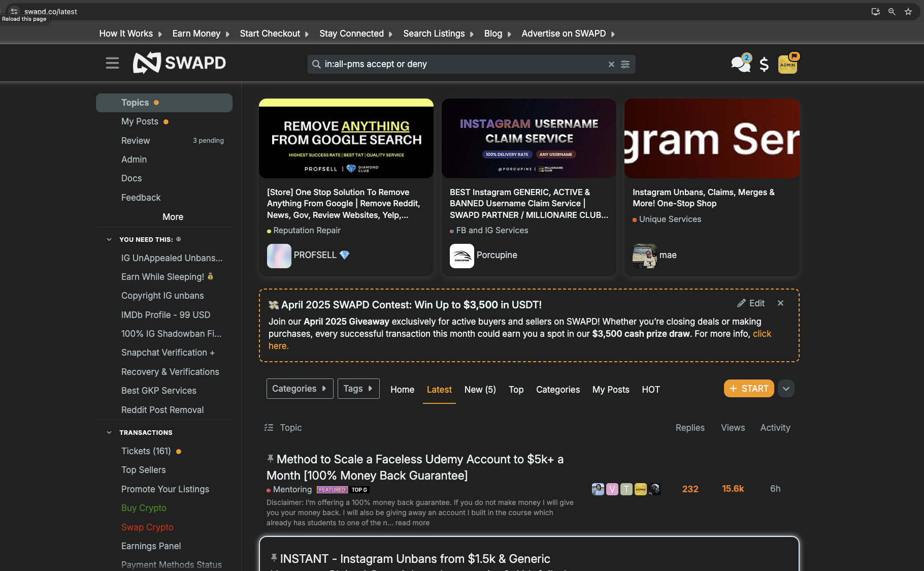Click Porcupine avatar logo
The width and height of the screenshot is (924, 571).
click(462, 256)
